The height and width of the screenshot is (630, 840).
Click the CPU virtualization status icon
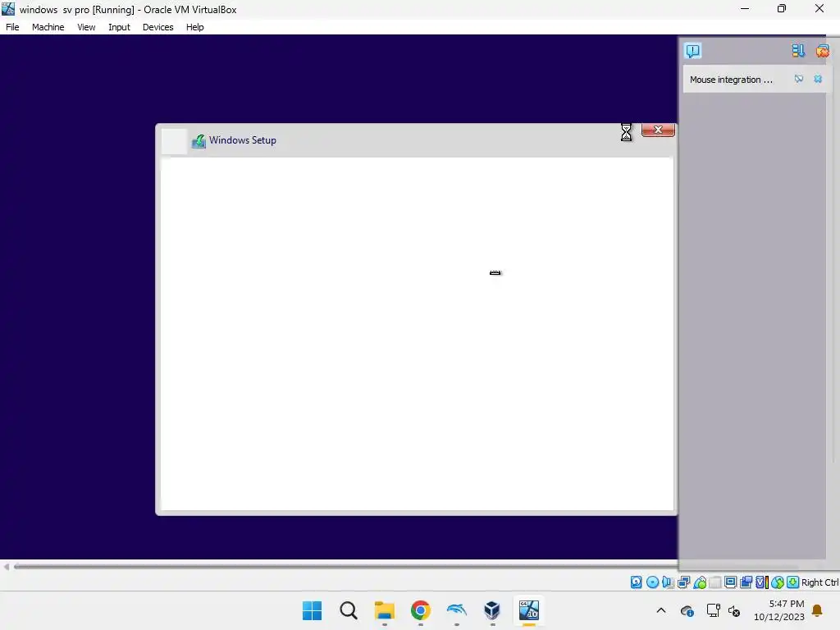[x=762, y=582]
